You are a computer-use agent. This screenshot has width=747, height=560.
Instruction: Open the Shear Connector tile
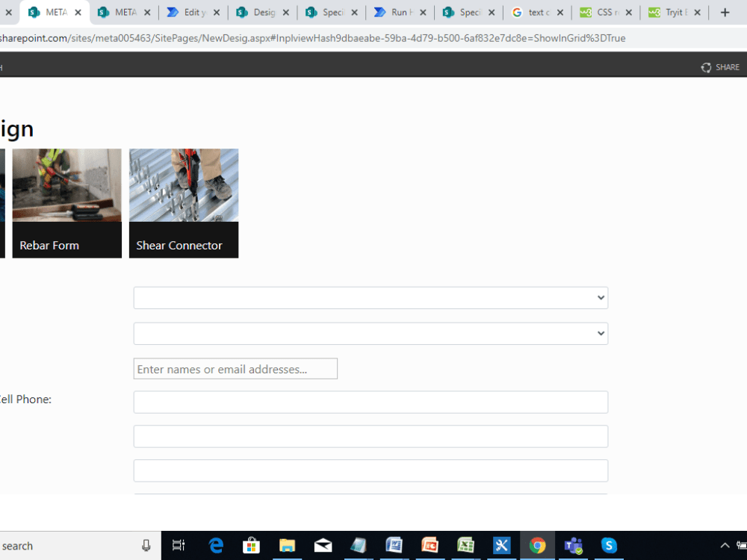[184, 203]
